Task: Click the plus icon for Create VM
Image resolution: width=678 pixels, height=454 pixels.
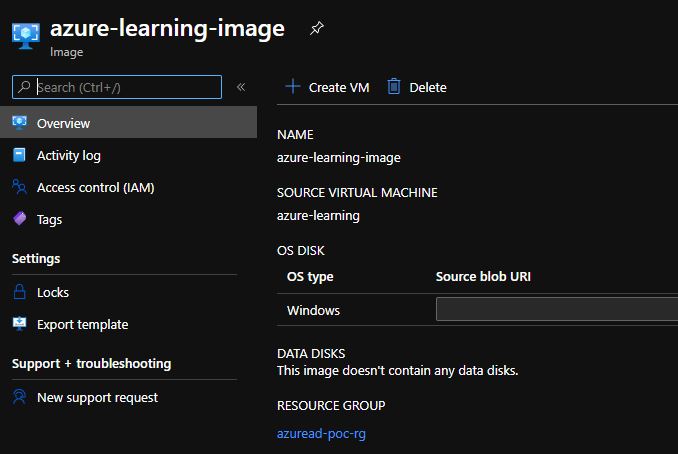Action: tap(293, 86)
